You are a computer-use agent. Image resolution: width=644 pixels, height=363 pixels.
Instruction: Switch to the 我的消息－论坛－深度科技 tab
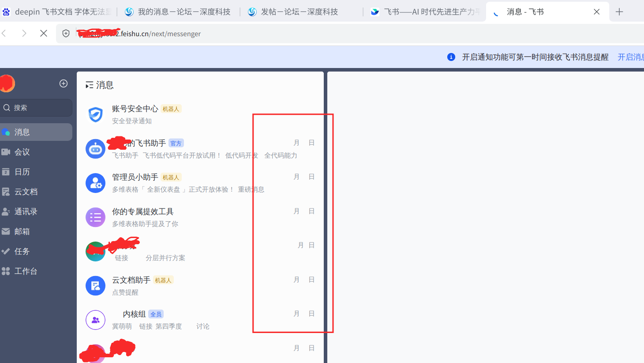click(179, 12)
